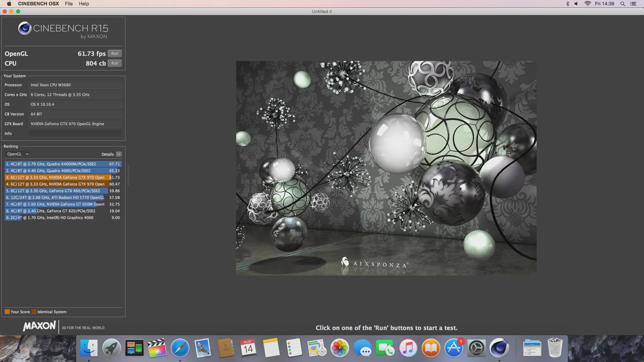The image size is (644, 362).
Task: Open the CINEBENCH OSX application menu
Action: point(39,4)
